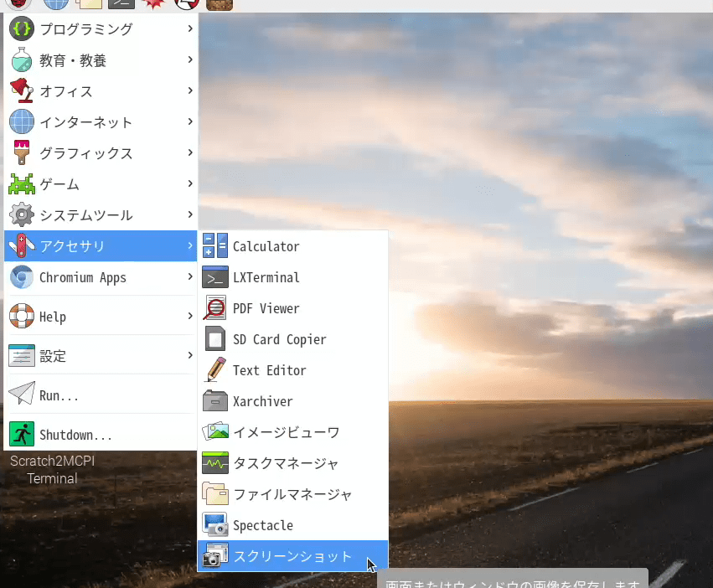The height and width of the screenshot is (588, 713).
Task: Click the タスクマネージャ monitor graph icon
Action: 215,462
